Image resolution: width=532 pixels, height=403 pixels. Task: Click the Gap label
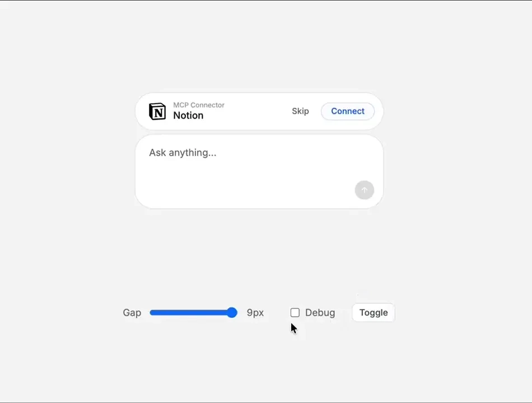click(x=132, y=312)
